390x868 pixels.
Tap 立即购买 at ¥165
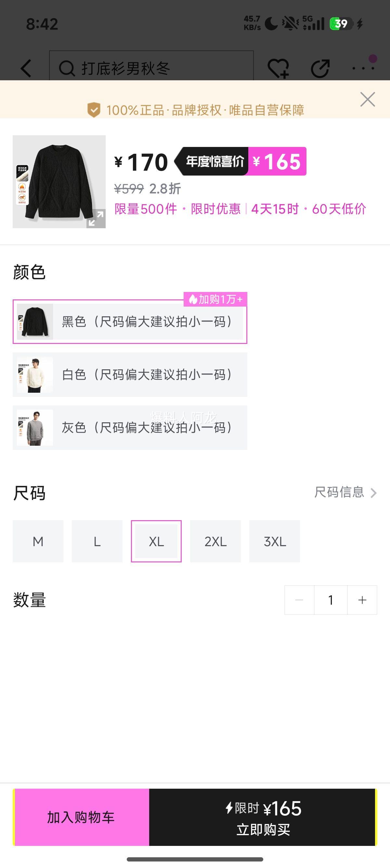coord(263,817)
